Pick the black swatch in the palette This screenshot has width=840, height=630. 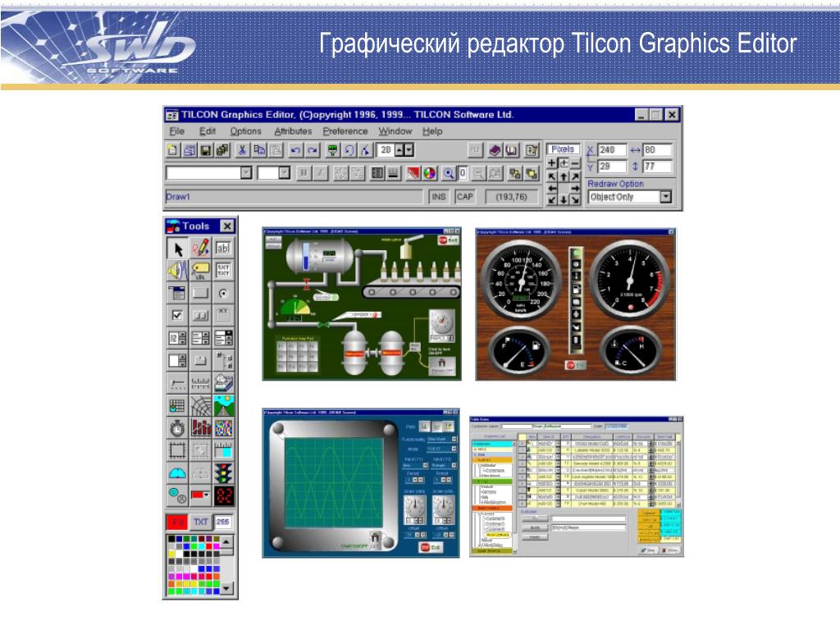[x=171, y=539]
